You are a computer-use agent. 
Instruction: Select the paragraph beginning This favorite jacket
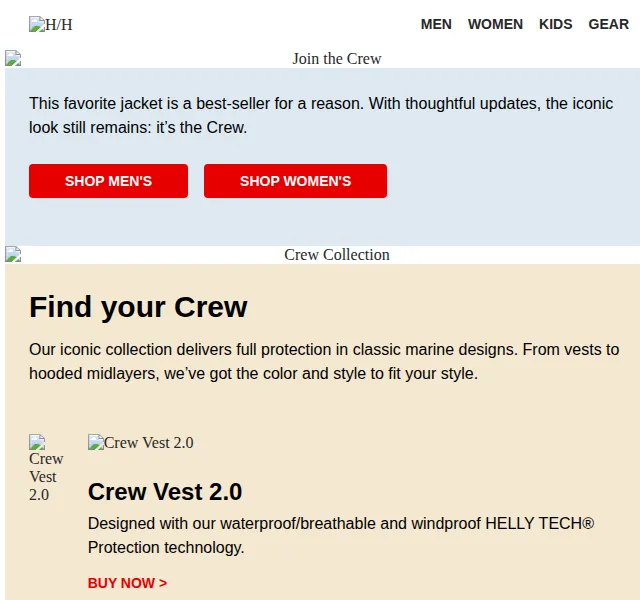tap(321, 116)
